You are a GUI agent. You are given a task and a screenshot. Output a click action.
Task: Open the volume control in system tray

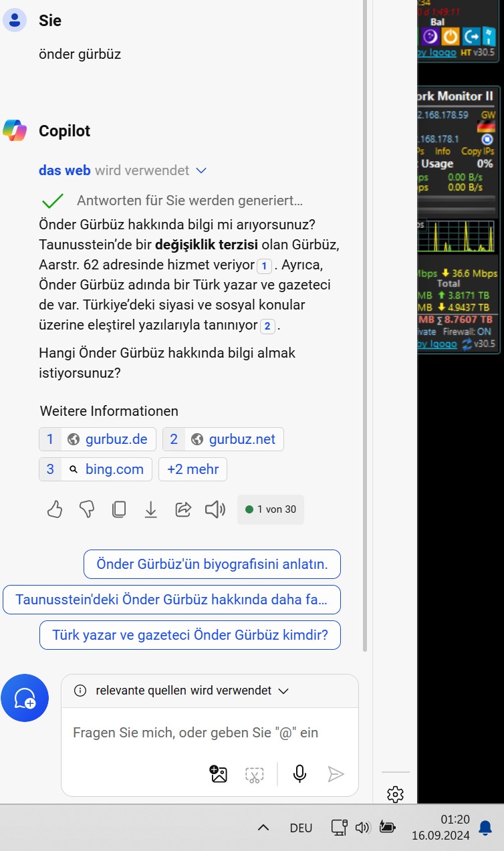(x=362, y=828)
